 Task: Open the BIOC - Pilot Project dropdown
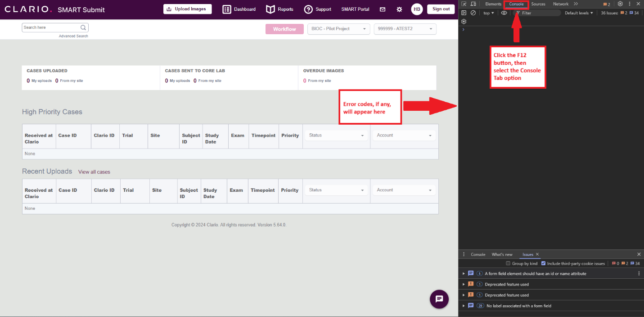pyautogui.click(x=338, y=28)
